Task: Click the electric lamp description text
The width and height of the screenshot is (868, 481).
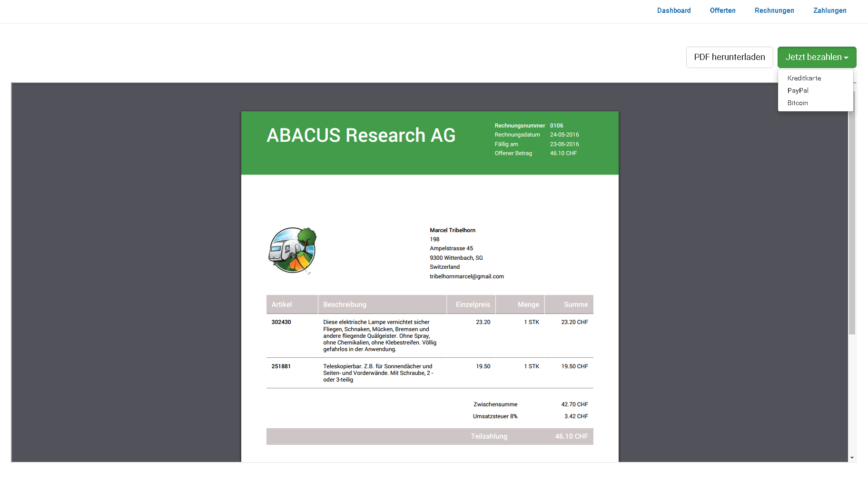Action: point(380,336)
